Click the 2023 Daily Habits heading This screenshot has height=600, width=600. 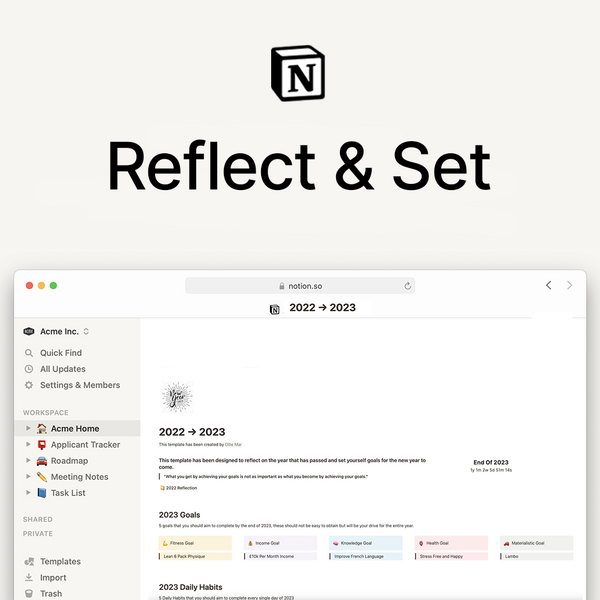[191, 587]
